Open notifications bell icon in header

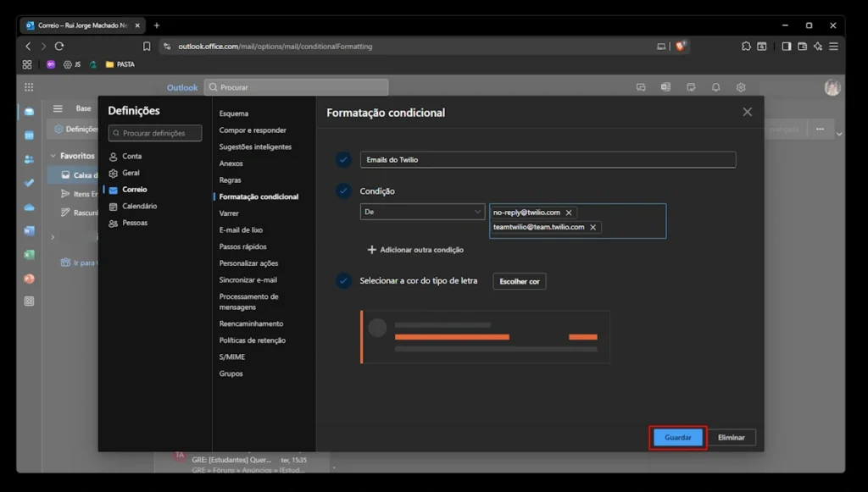(715, 87)
